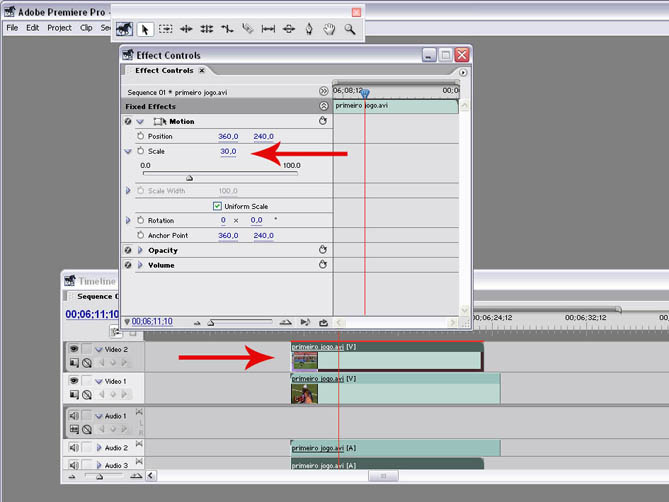Open the Edit menu
669x502 pixels.
[33, 28]
